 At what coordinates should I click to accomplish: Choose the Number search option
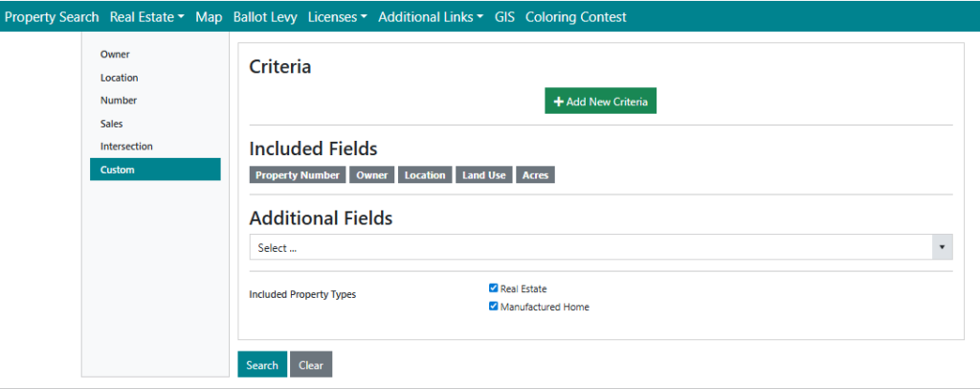coord(119,101)
